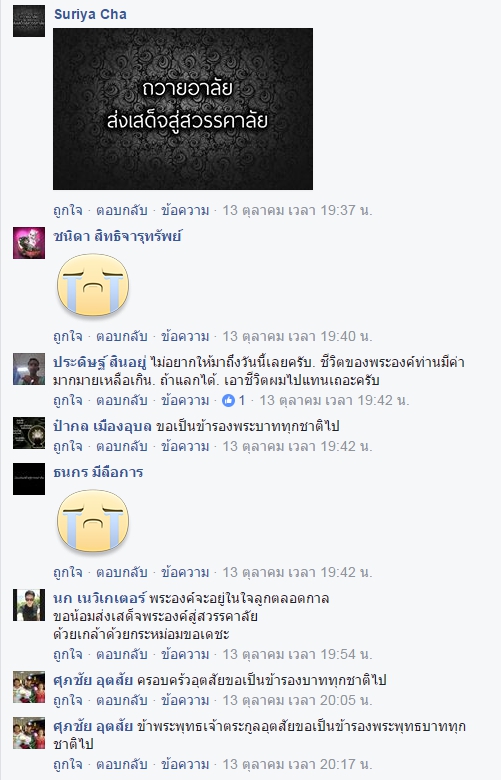Click ชนิดา สิทธิจารุทรัพย์'s avatar thumbnail
Image resolution: width=501 pixels, height=780 pixels.
pyautogui.click(x=29, y=243)
